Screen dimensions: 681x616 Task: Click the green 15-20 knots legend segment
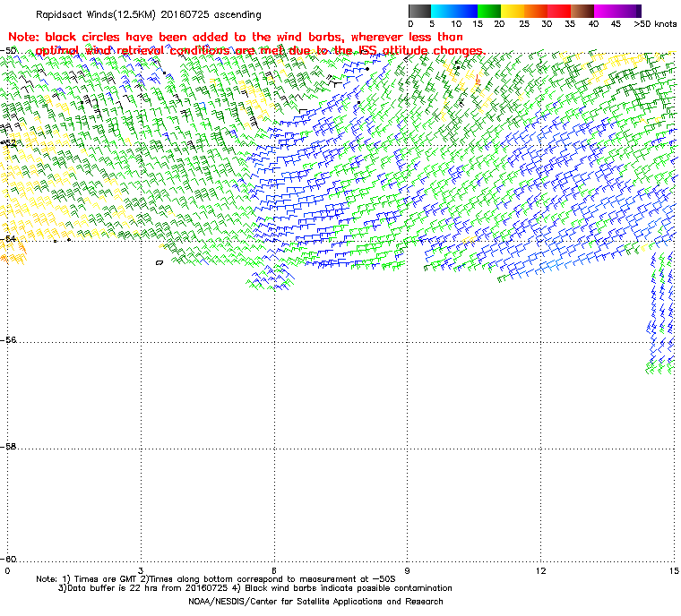[x=489, y=11]
